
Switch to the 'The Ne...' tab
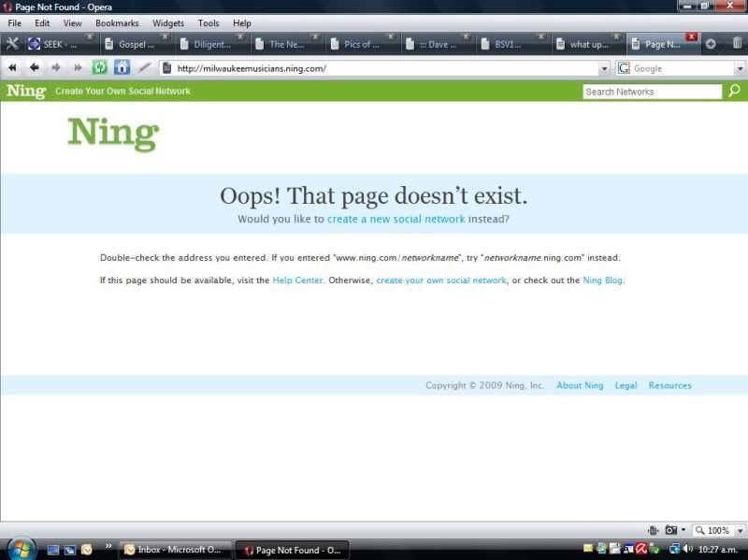[286, 44]
